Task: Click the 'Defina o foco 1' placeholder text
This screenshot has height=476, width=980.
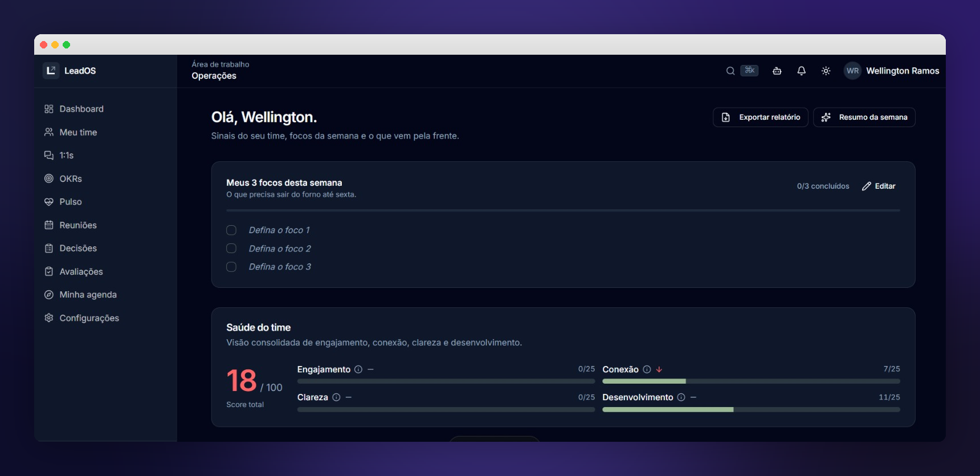Action: (x=279, y=230)
